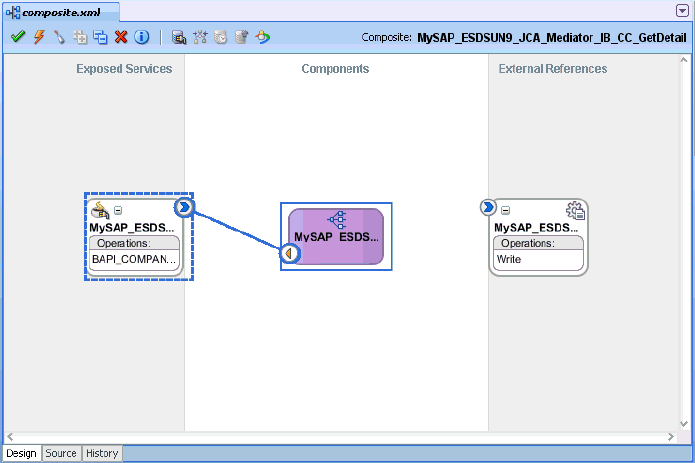Click the External References lane header
695x463 pixels.
coord(553,69)
